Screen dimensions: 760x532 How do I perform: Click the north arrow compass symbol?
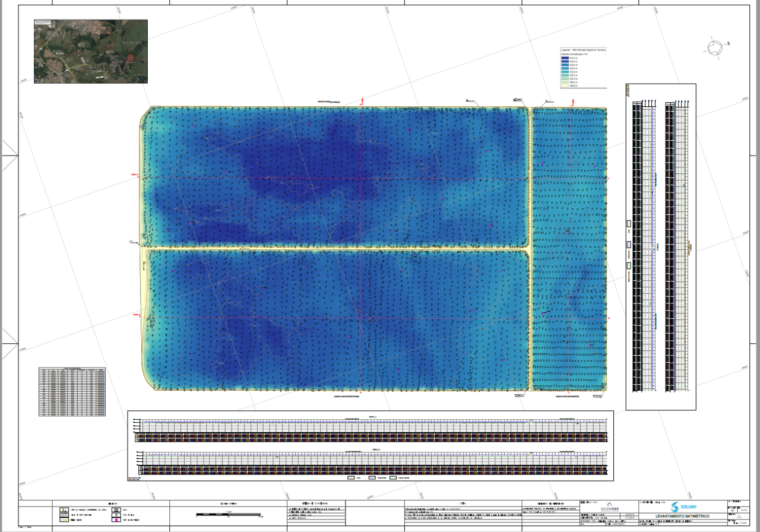pos(714,48)
